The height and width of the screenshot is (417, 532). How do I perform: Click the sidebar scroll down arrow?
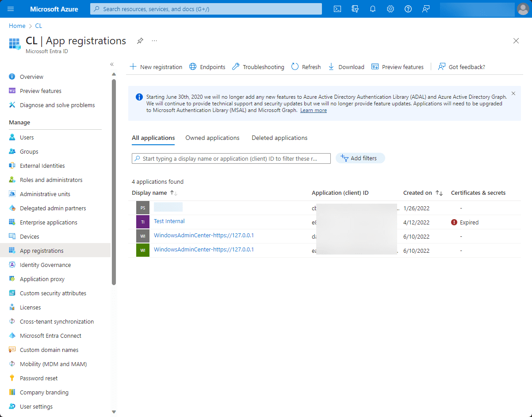(114, 412)
